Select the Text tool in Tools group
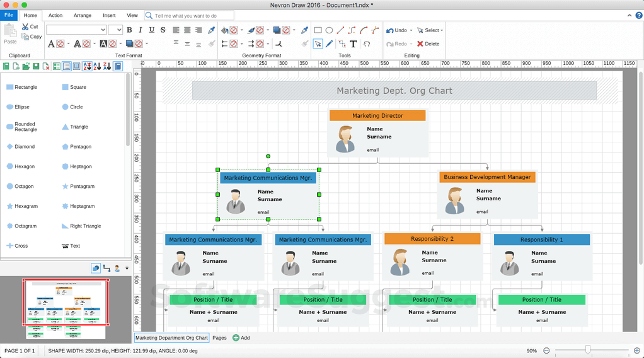644x358 pixels. pyautogui.click(x=354, y=44)
